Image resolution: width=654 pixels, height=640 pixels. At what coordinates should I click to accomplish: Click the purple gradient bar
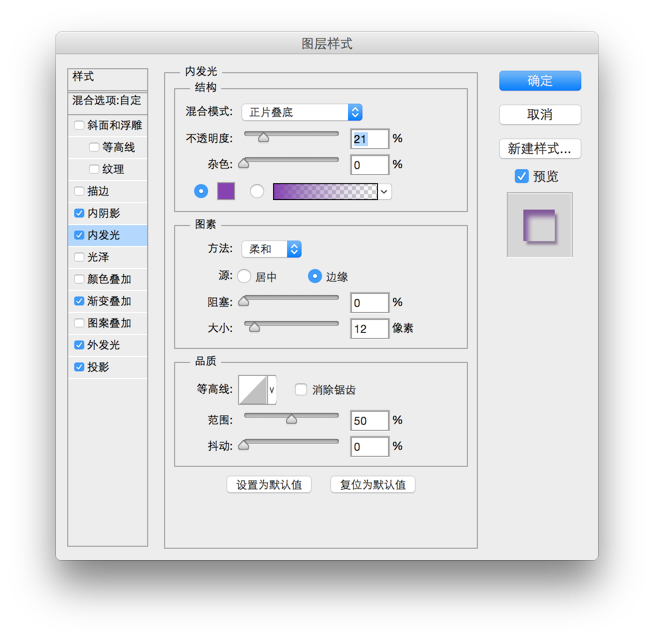coord(325,191)
